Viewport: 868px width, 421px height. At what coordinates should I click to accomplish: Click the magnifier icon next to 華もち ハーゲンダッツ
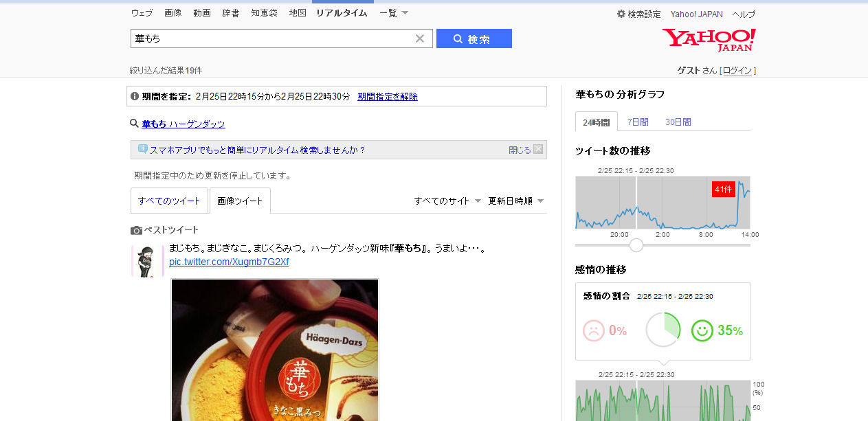135,124
